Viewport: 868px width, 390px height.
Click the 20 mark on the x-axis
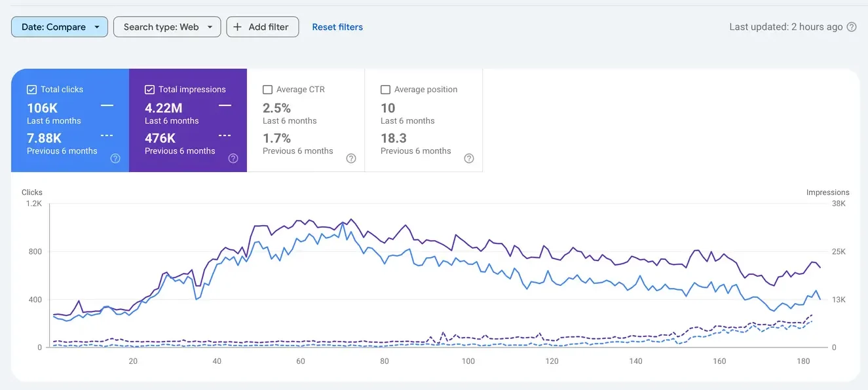tap(133, 361)
